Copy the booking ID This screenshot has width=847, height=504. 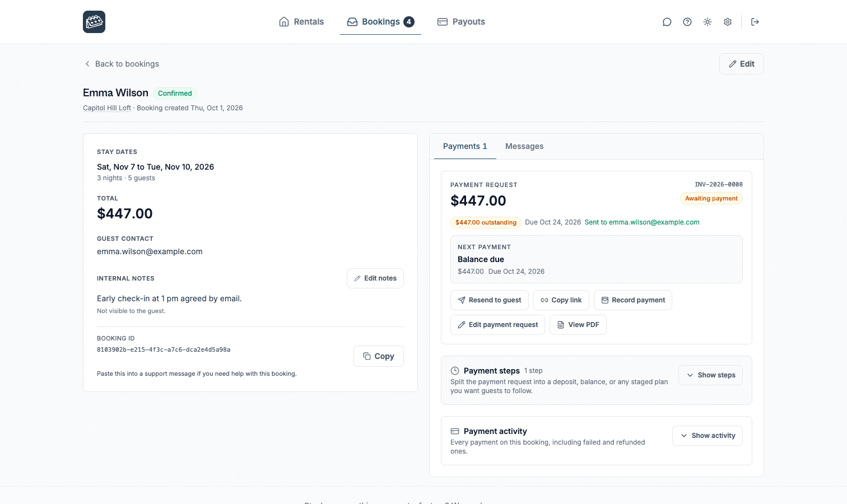pos(379,356)
